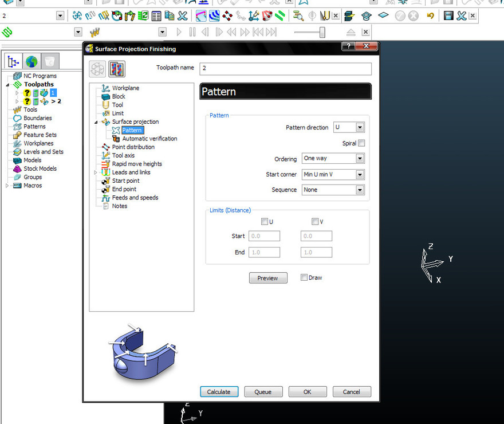
Task: Click the yellow undo arrow icon
Action: (430, 15)
